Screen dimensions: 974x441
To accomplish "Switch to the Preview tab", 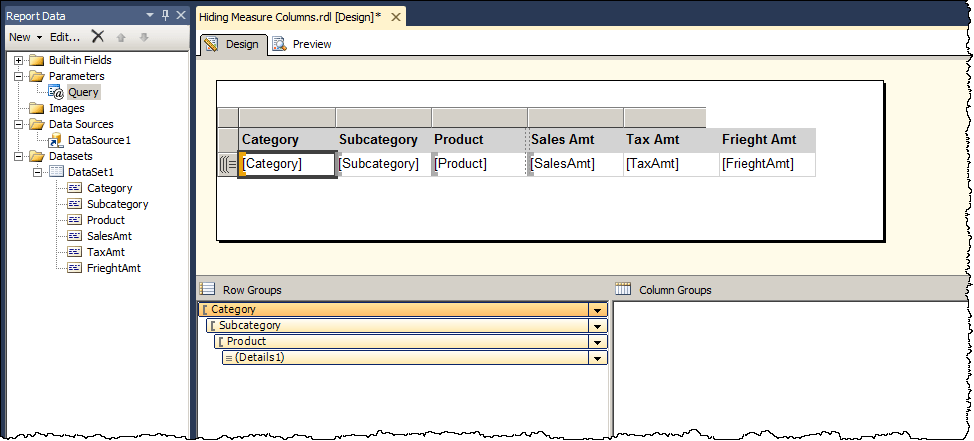I will (303, 44).
